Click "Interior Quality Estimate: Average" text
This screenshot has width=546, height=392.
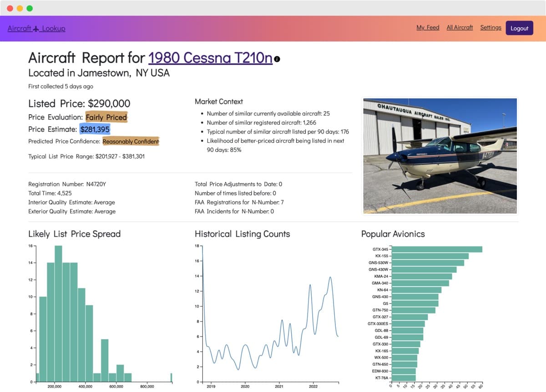pyautogui.click(x=71, y=202)
